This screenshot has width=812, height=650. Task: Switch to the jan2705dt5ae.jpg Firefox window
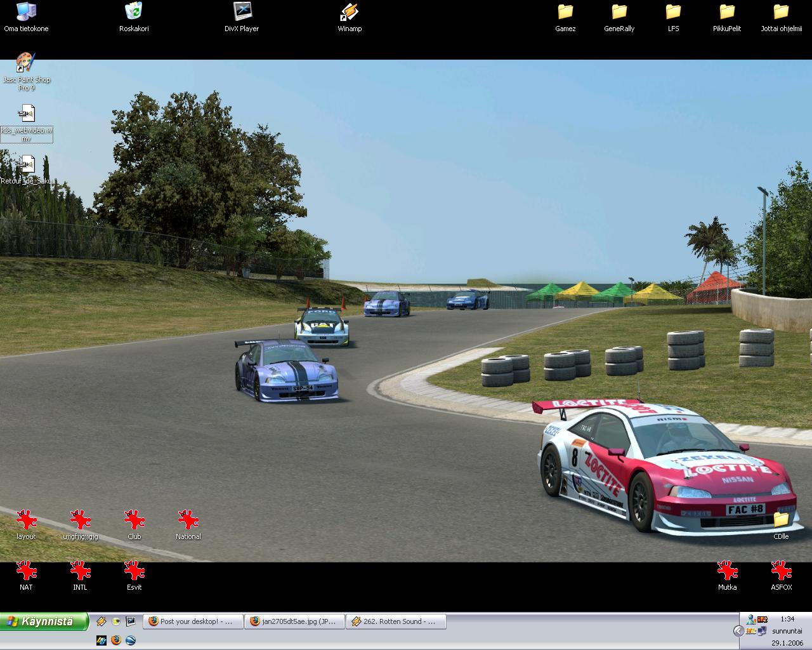coord(294,621)
